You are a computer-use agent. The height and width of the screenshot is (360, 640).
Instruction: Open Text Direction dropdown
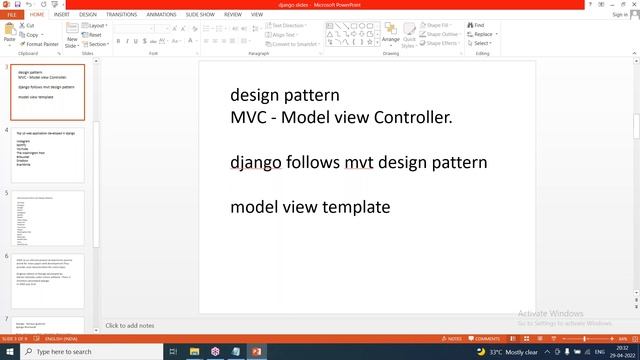point(286,25)
